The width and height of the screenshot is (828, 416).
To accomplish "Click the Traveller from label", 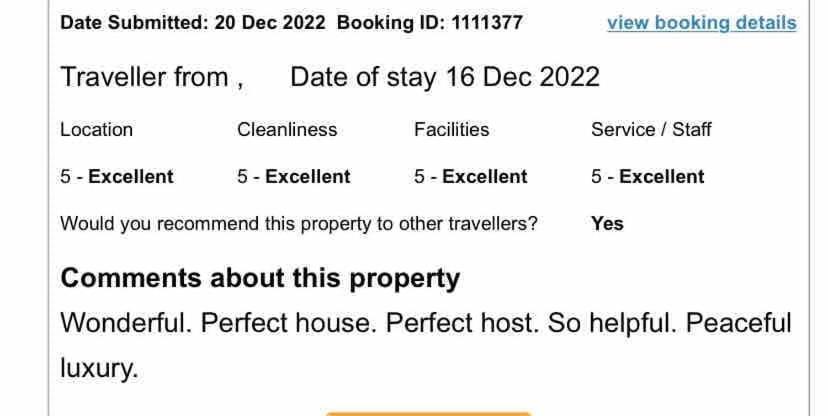I will [x=152, y=77].
